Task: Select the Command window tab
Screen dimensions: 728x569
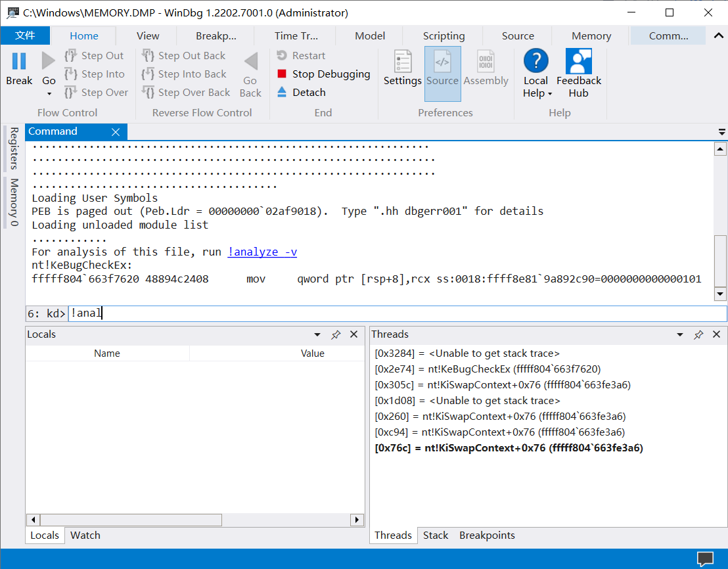Action: pos(53,131)
